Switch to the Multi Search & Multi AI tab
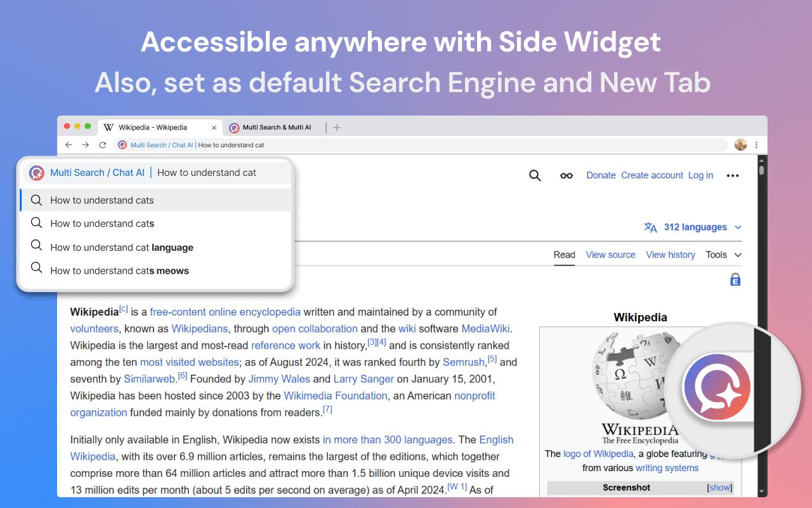 277,128
